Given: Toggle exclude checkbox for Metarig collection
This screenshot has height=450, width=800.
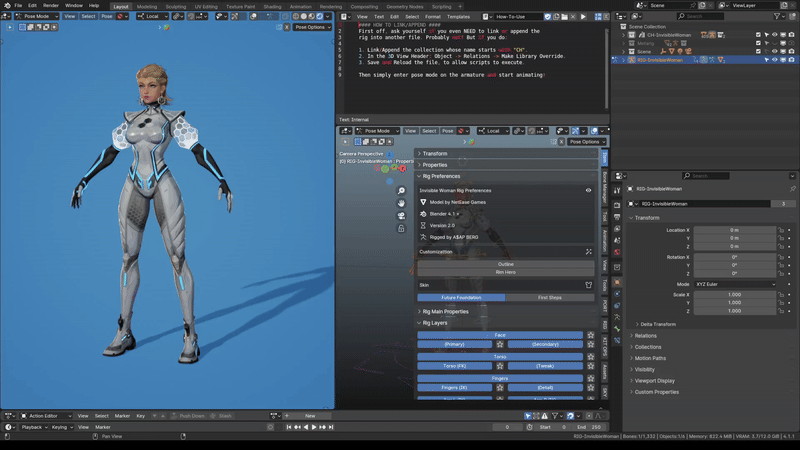Looking at the screenshot, I should (758, 43).
